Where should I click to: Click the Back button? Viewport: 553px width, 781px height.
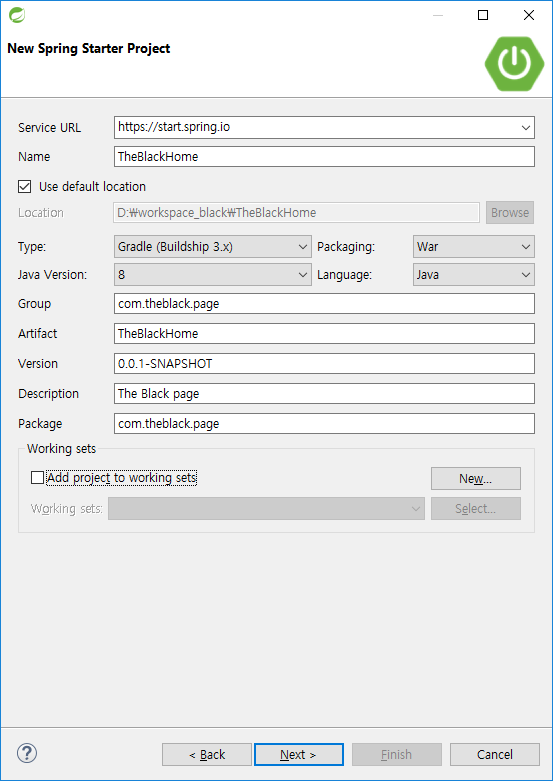207,755
